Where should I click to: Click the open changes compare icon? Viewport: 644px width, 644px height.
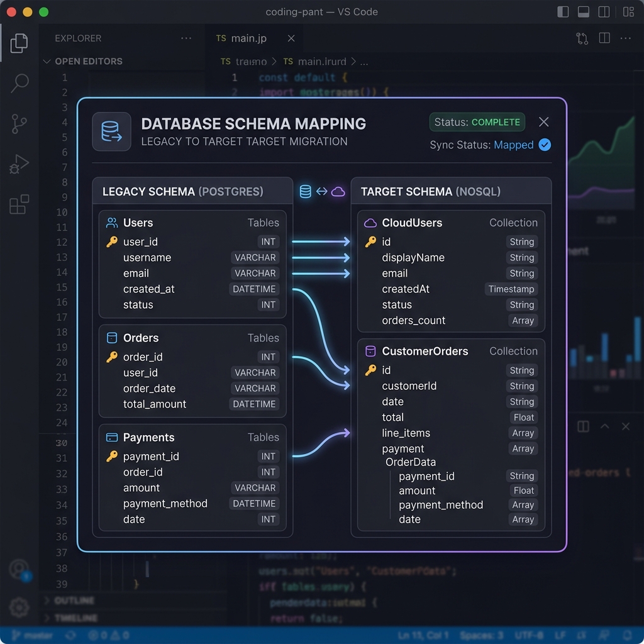[582, 38]
